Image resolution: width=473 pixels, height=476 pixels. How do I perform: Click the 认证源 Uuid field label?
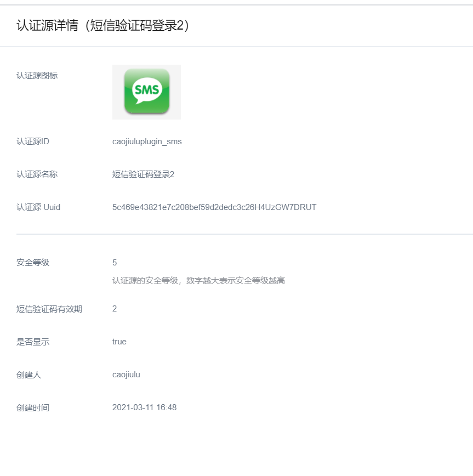point(38,207)
